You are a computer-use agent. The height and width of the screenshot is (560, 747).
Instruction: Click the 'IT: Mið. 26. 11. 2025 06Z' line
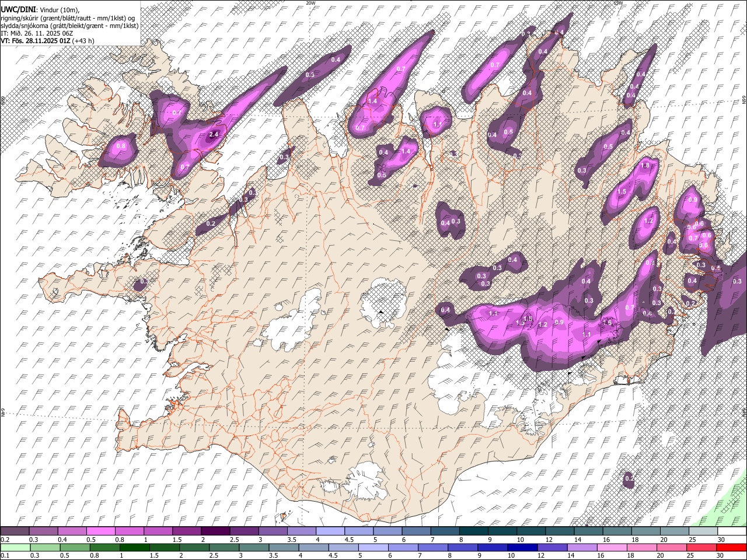coord(37,33)
